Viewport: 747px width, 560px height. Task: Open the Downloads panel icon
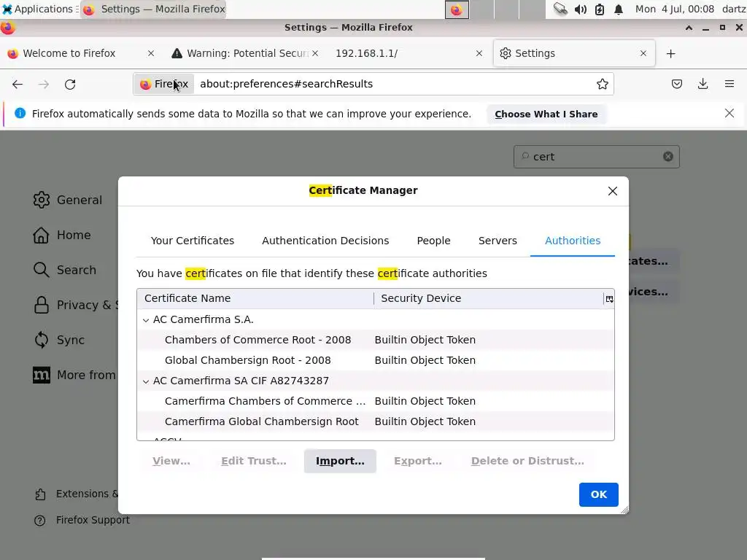703,85
